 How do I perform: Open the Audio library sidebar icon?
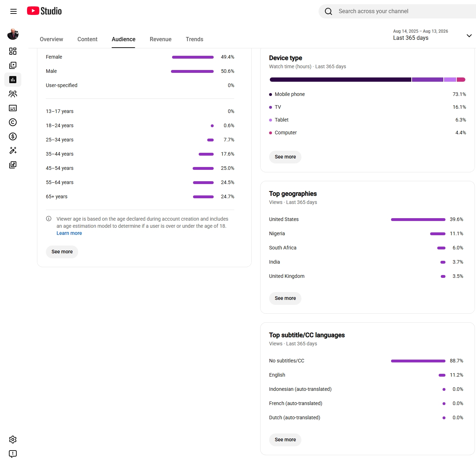(x=13, y=165)
